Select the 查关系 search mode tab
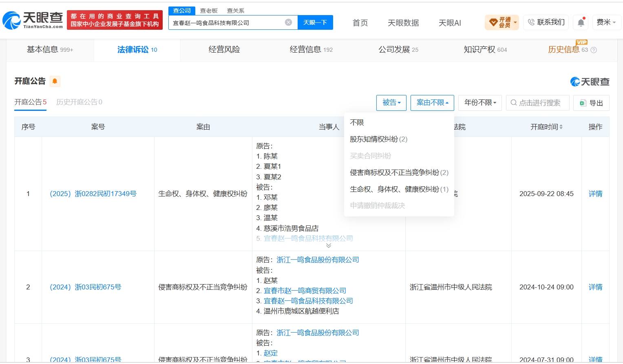 click(x=236, y=11)
